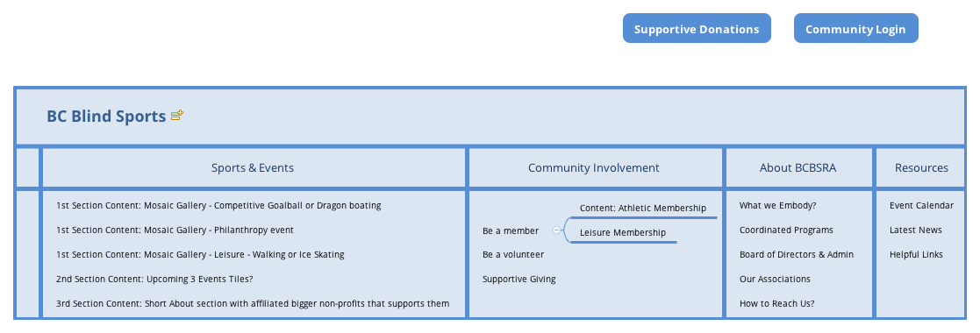The image size is (980, 333).
Task: Select the Event Calendar item
Action: tap(921, 206)
